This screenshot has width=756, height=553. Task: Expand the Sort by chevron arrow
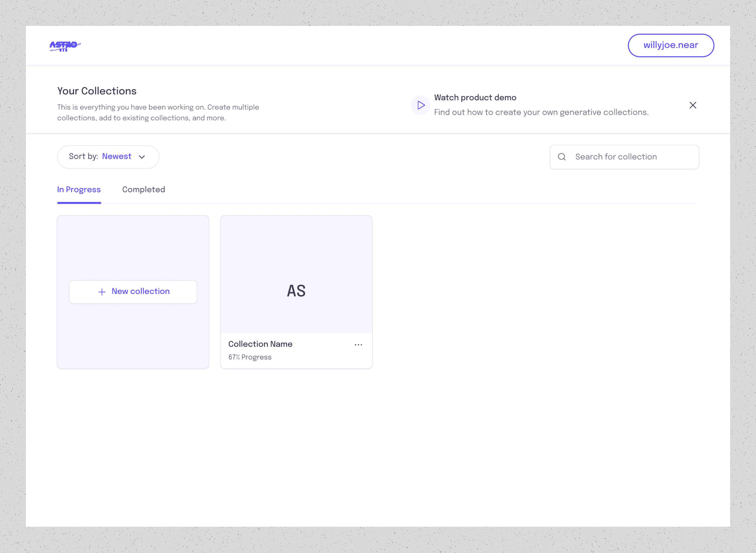click(142, 157)
